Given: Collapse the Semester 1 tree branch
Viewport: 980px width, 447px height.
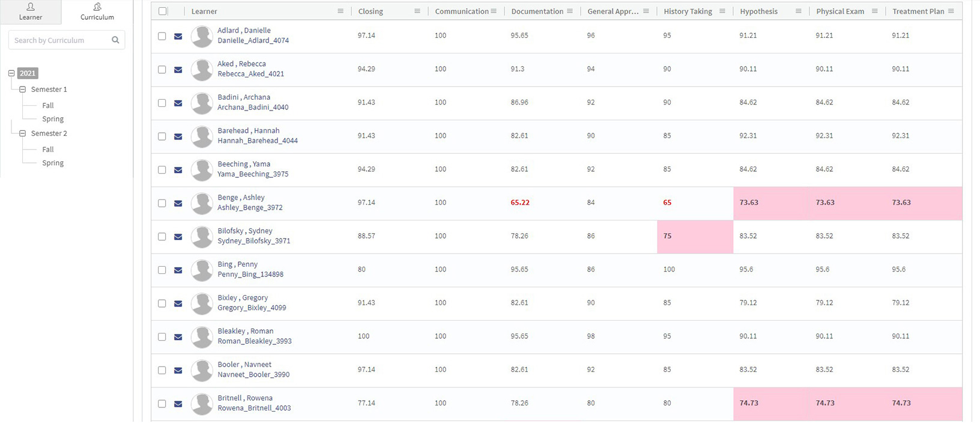Looking at the screenshot, I should (23, 90).
